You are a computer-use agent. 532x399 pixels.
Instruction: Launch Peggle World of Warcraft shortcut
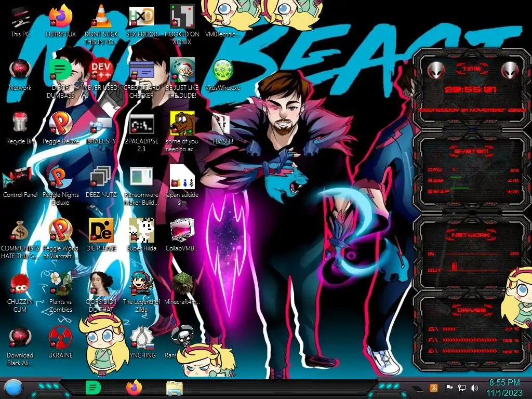pyautogui.click(x=60, y=240)
